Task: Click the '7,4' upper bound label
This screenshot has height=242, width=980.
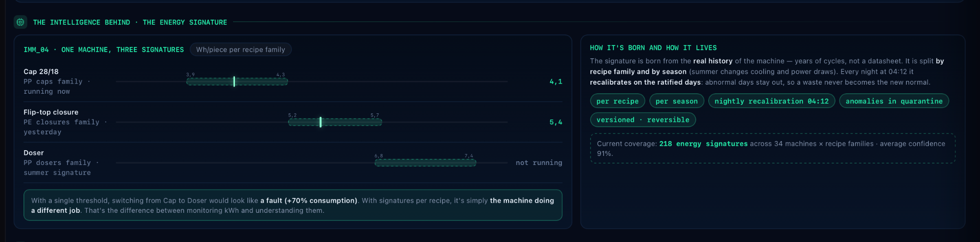Action: pos(469,156)
